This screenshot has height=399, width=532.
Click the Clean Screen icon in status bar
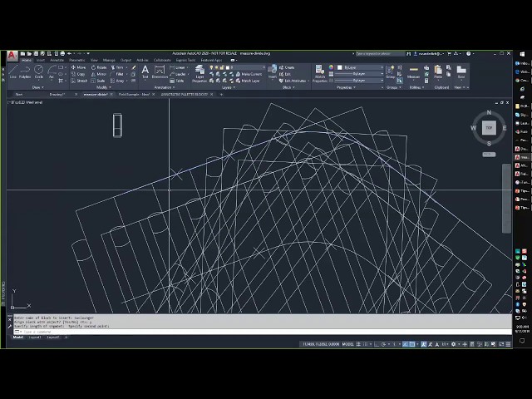tap(501, 344)
